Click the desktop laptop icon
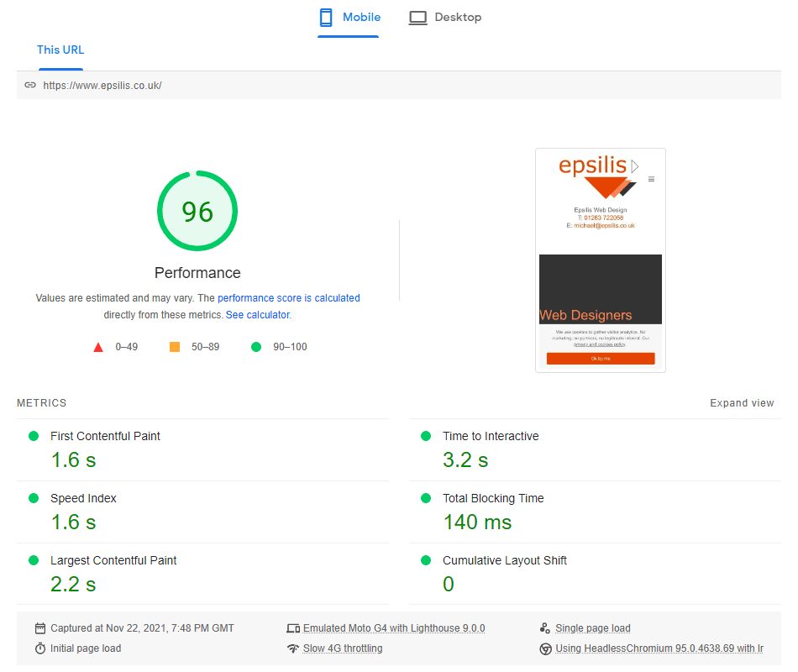The image size is (798, 672). [x=417, y=18]
